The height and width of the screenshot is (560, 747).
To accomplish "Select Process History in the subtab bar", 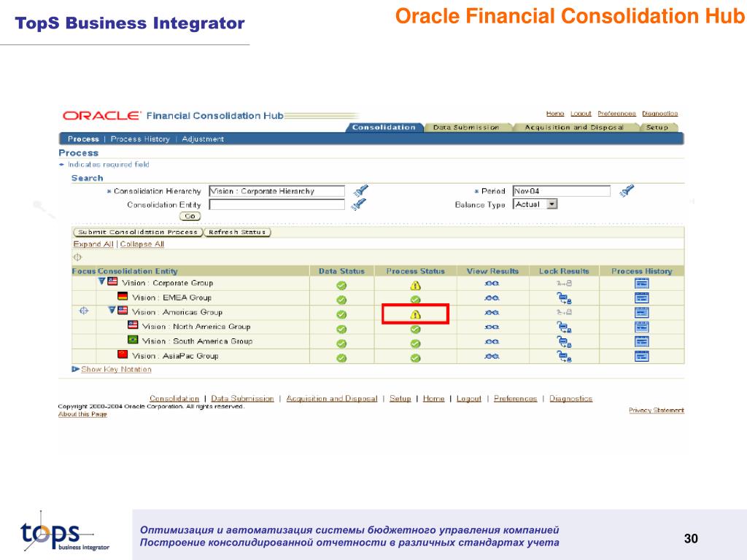I will [140, 139].
